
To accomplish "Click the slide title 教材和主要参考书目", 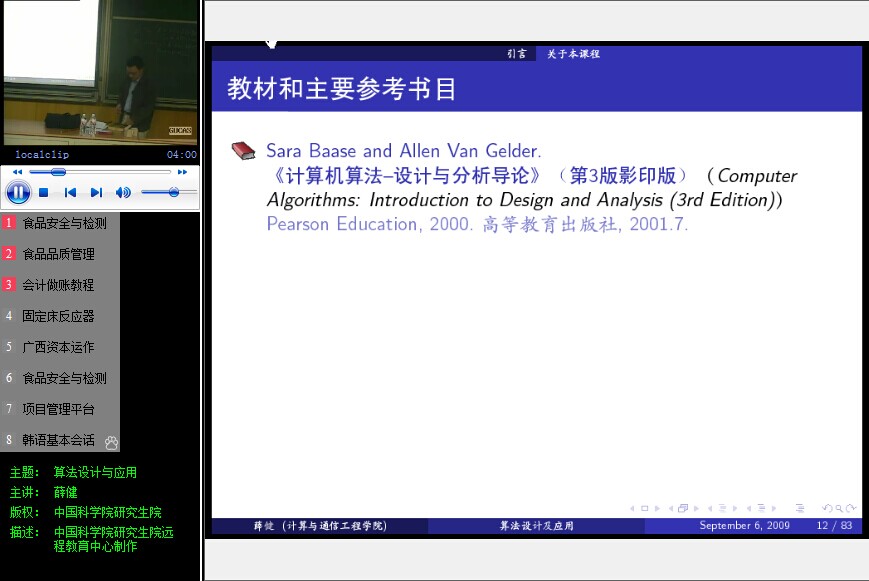I will [x=341, y=89].
